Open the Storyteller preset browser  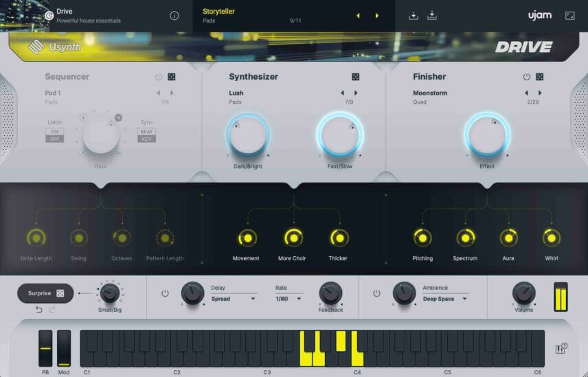pos(218,12)
